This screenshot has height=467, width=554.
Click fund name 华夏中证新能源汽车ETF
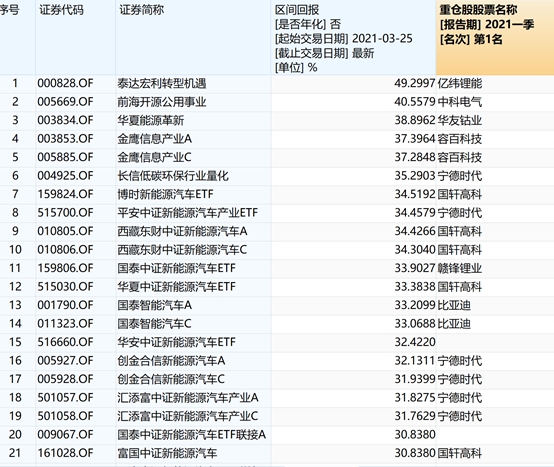coord(177,286)
